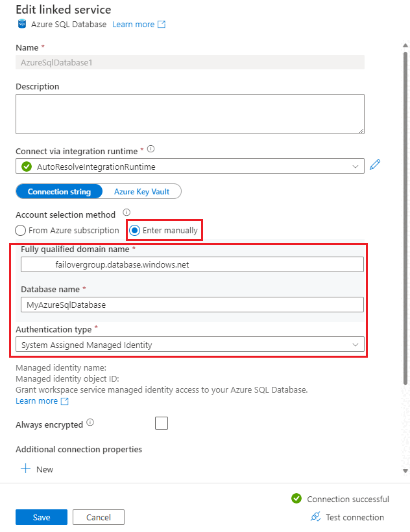The height and width of the screenshot is (532, 410).
Task: Click info icon next to Account selection method
Action: [127, 213]
